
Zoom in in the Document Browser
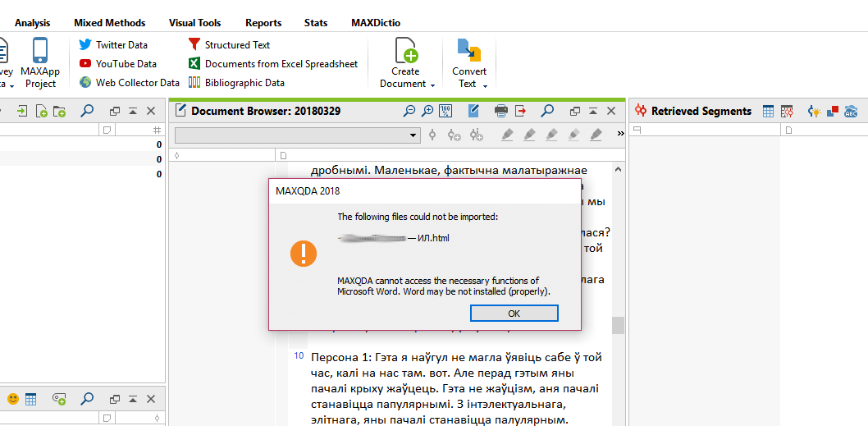coord(427,111)
